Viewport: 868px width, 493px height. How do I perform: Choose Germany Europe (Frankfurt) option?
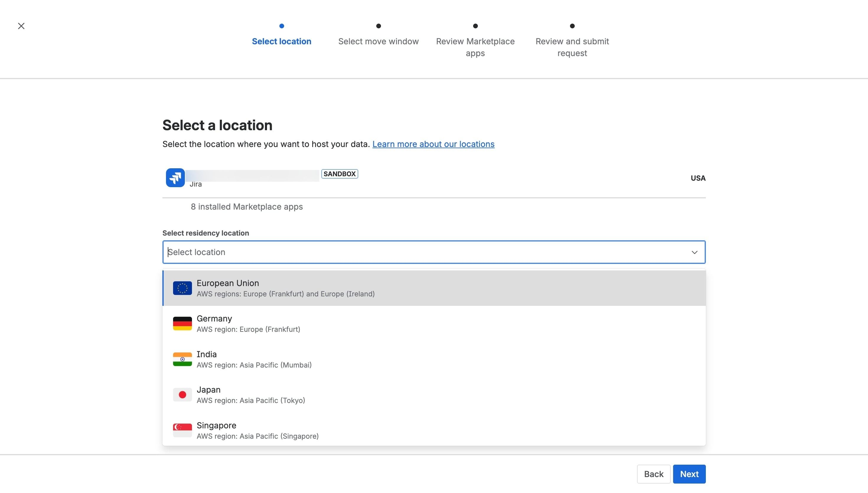pos(434,324)
